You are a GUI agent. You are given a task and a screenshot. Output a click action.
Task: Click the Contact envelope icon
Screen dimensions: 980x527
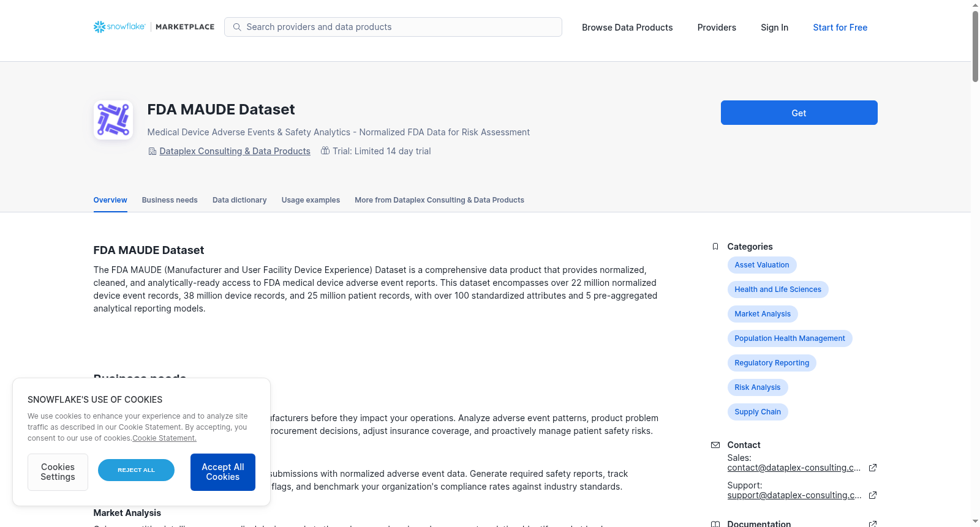[x=715, y=445]
